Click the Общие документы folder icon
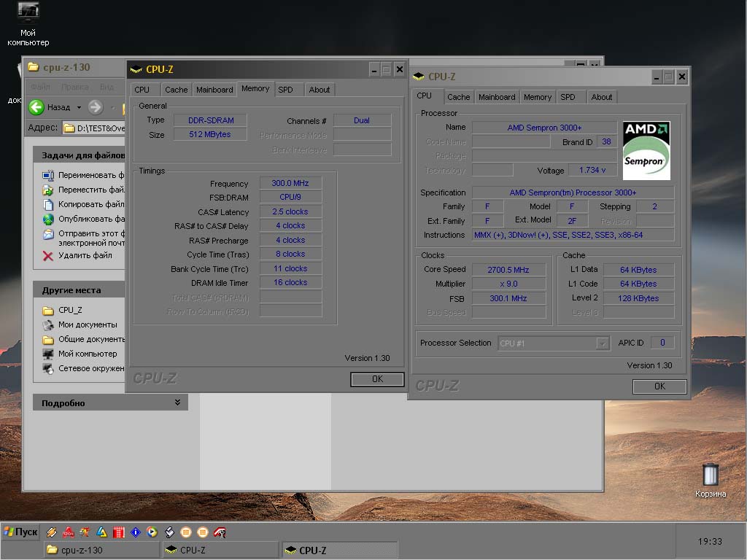This screenshot has height=560, width=747. (47, 340)
